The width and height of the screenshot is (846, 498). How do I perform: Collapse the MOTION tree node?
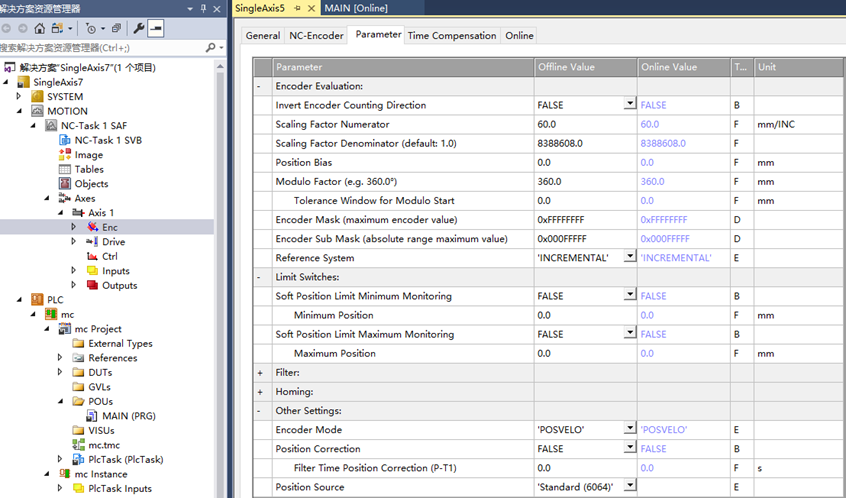pos(19,111)
